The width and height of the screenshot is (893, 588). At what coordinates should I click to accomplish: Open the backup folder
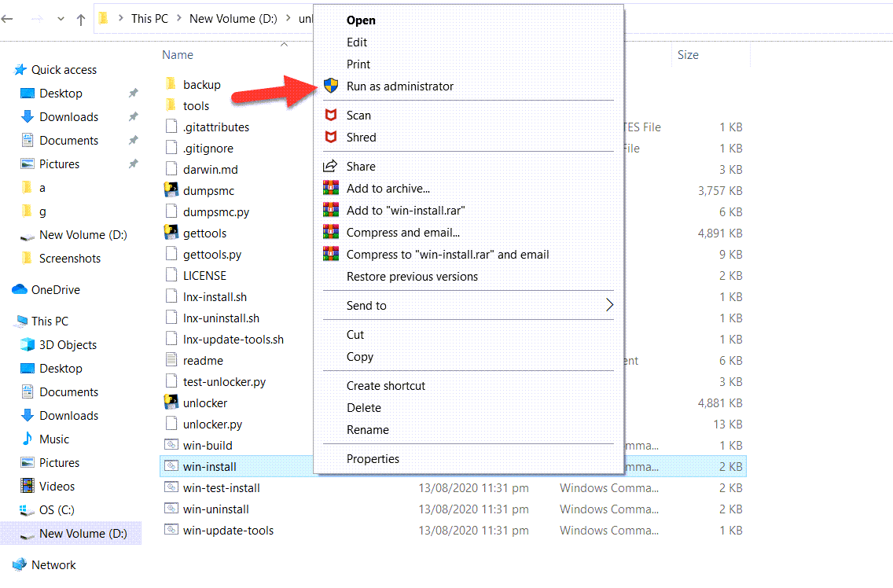(x=201, y=85)
